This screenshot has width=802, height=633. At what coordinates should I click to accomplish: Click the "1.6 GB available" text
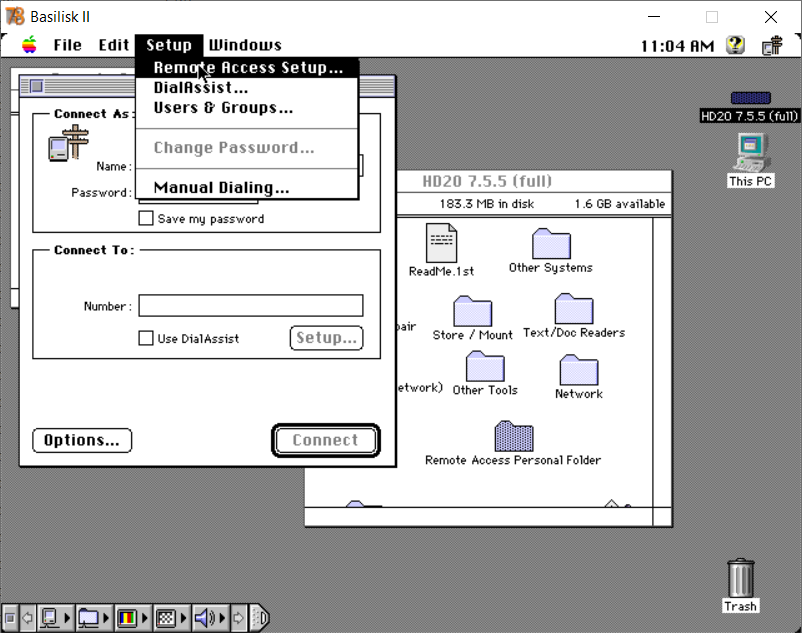619,204
